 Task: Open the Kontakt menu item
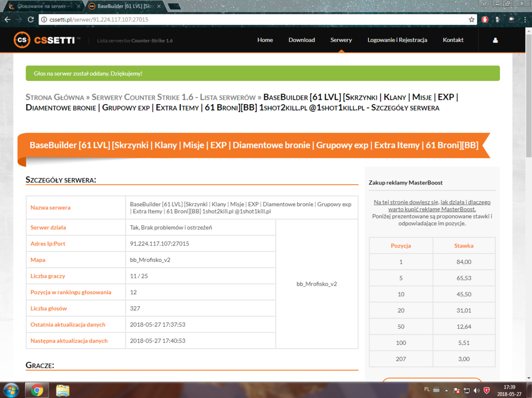[453, 40]
